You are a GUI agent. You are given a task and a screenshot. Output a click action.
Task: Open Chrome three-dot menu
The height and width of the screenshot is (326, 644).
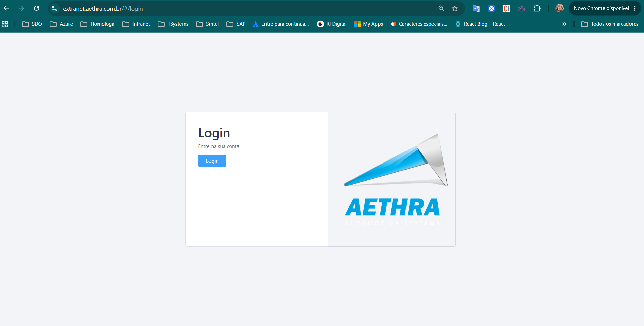tap(635, 8)
